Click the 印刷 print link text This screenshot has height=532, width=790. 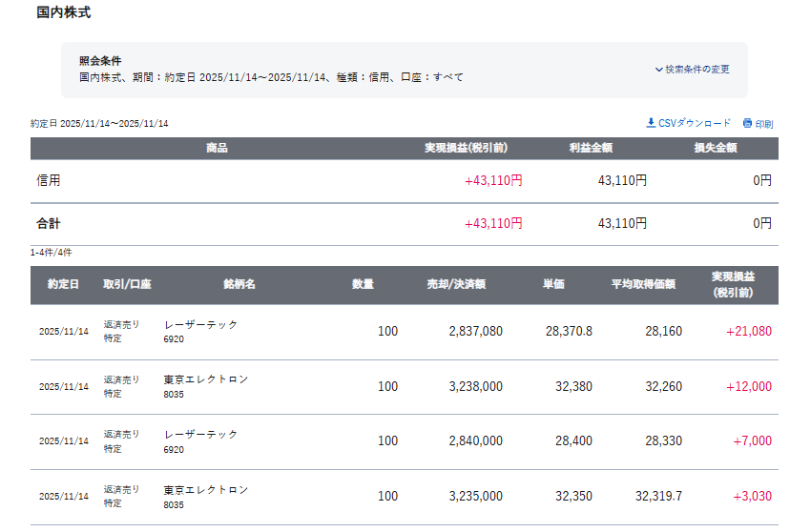click(x=764, y=124)
